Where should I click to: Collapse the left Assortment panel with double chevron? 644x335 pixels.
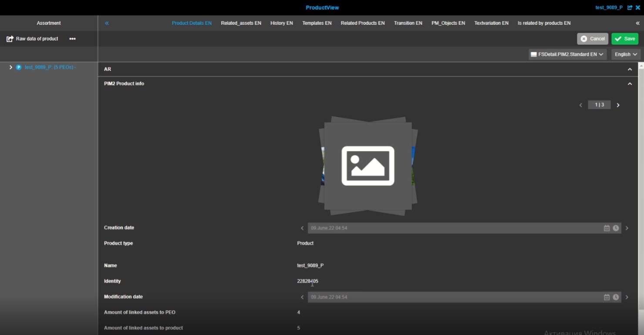[x=107, y=23]
